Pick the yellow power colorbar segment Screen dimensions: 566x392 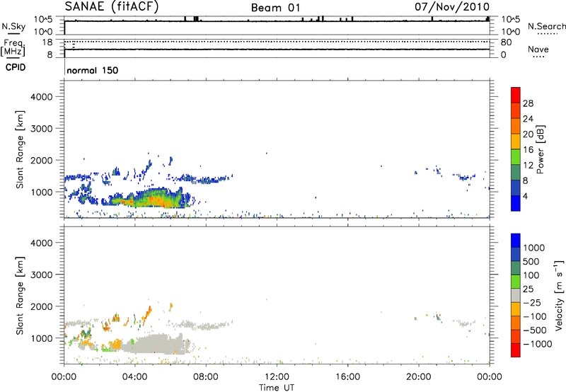coord(516,142)
